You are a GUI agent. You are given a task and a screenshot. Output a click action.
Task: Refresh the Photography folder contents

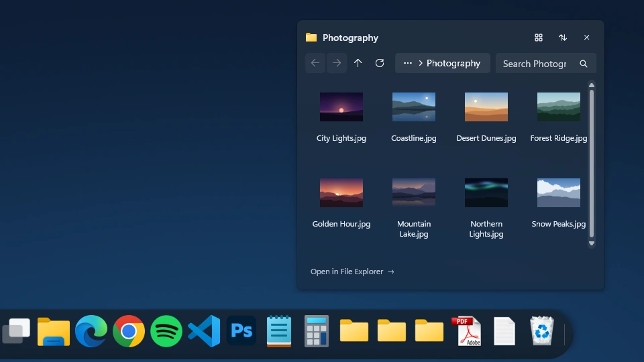380,63
